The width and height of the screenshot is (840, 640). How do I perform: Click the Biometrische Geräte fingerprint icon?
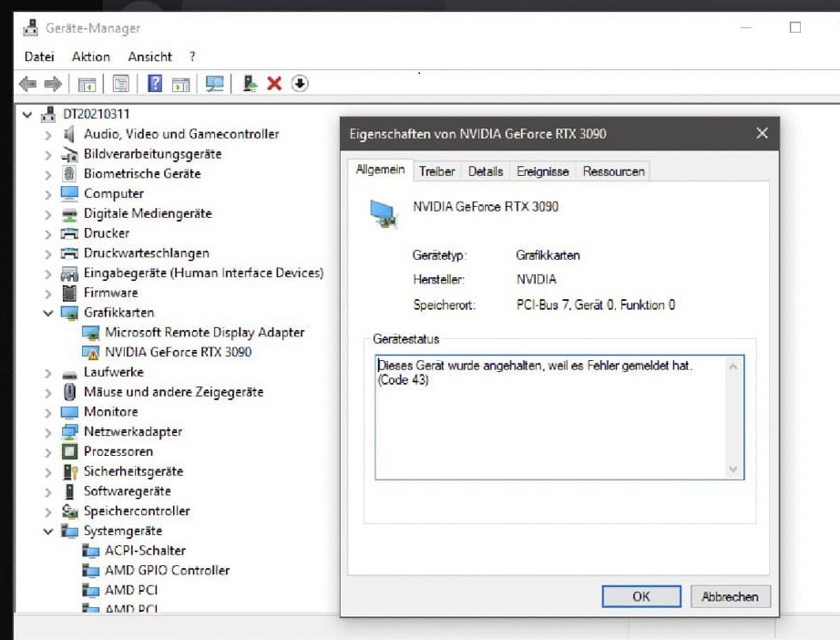point(69,173)
